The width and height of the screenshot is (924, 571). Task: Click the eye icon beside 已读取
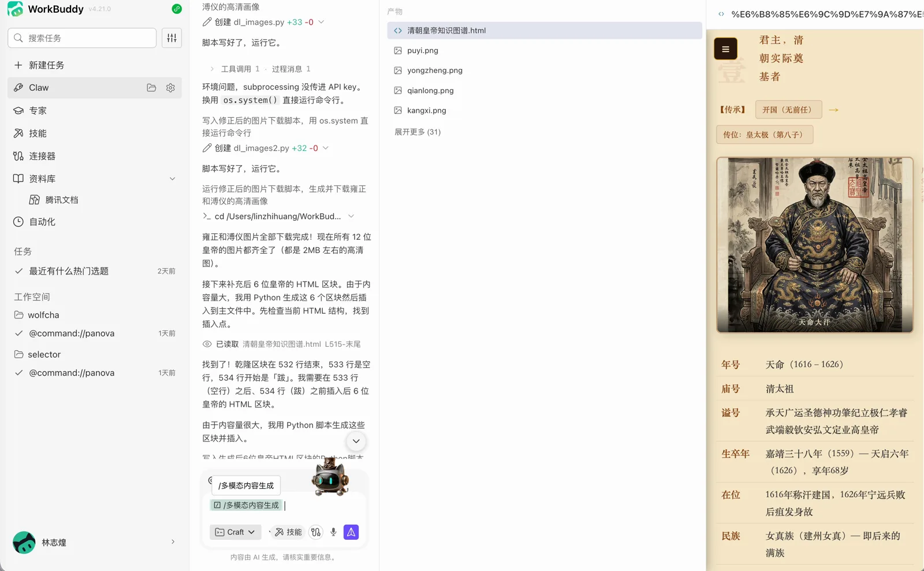point(207,344)
